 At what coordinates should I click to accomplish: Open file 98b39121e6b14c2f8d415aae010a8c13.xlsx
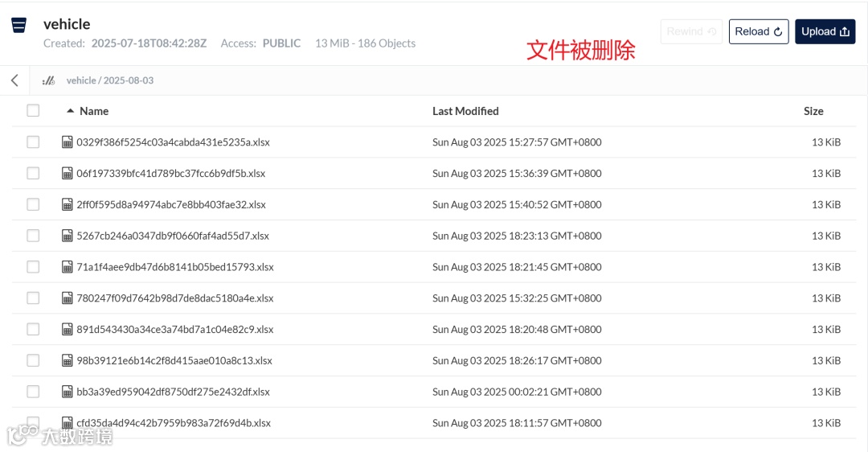pos(174,360)
